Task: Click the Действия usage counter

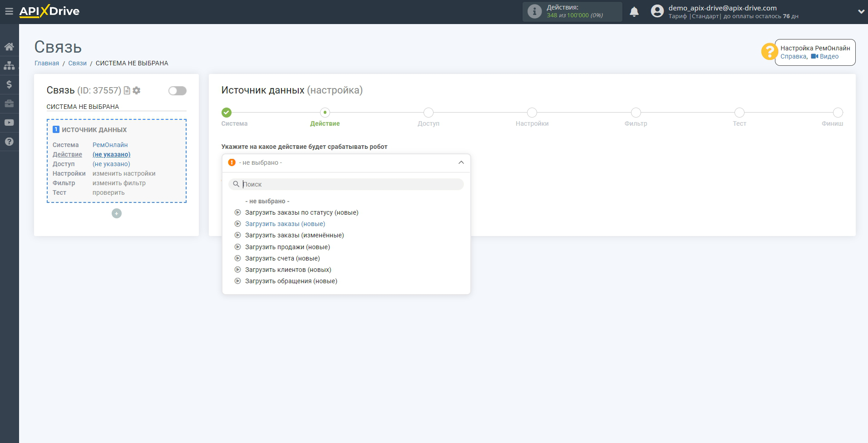Action: tap(572, 11)
